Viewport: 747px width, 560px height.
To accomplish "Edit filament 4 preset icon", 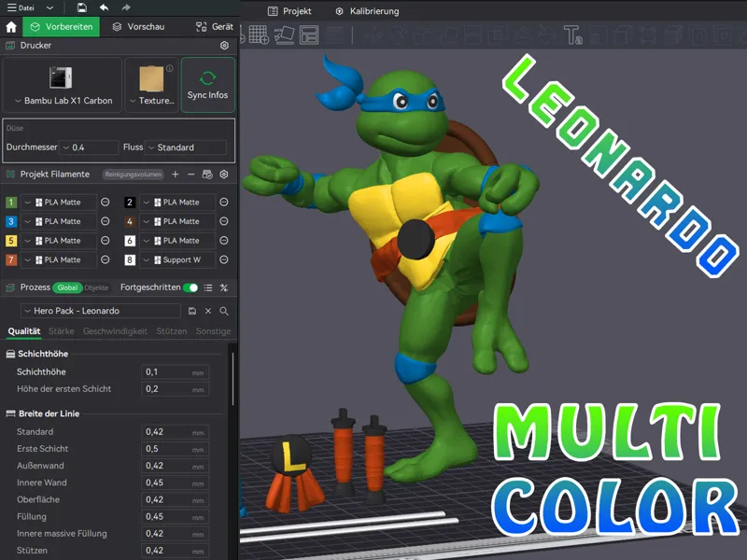I will [224, 221].
